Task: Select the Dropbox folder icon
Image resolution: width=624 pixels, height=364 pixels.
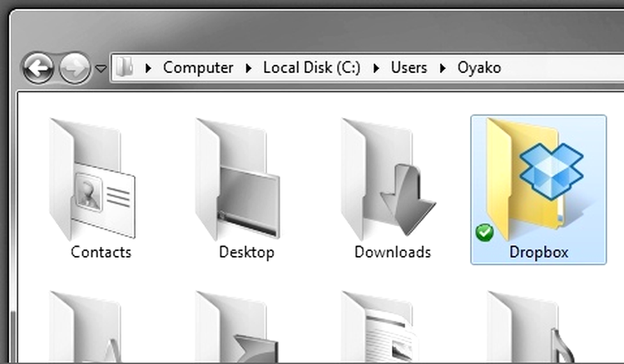Action: click(534, 180)
